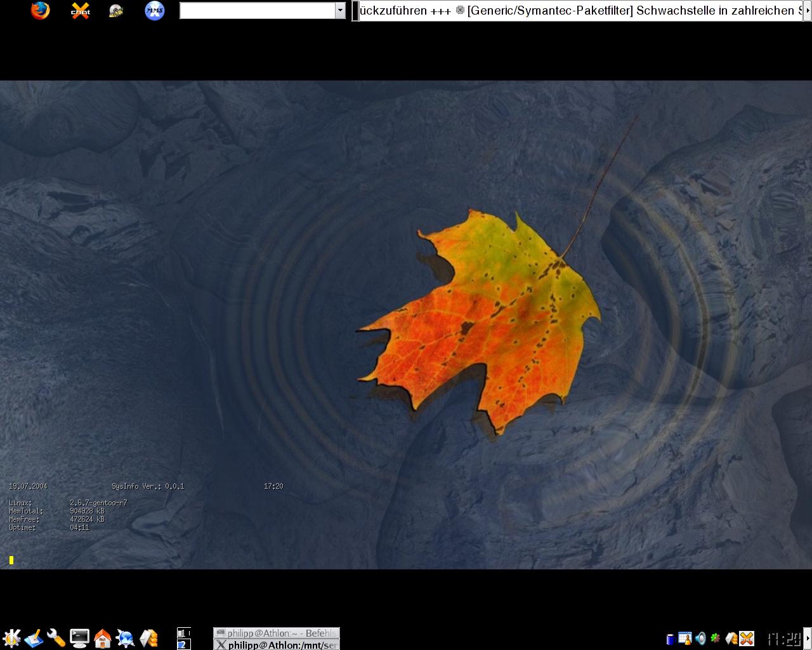Open the KMail envelope launcher

coord(148,638)
